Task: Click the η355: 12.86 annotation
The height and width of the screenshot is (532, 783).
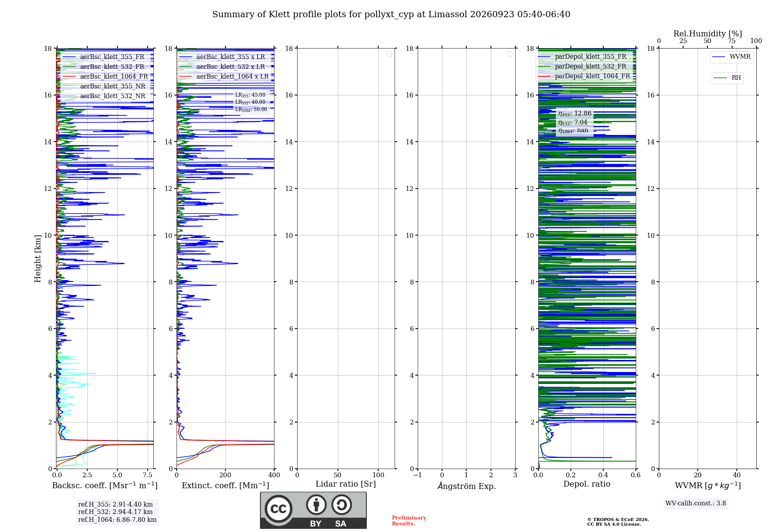Action: [575, 113]
